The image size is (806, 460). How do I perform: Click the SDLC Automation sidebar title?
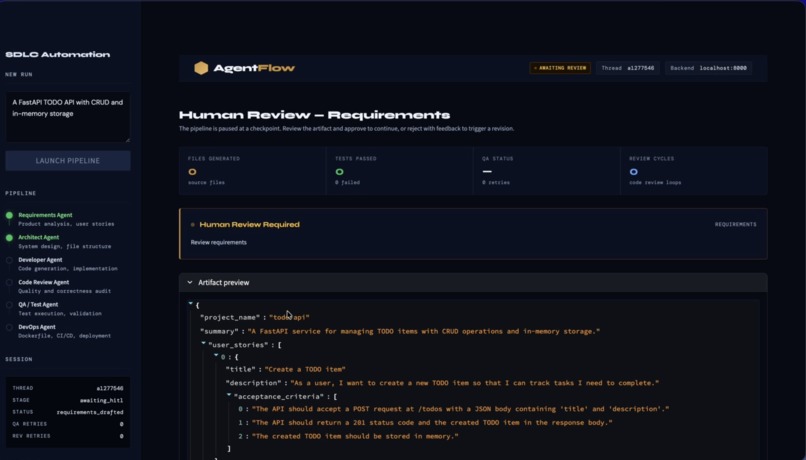click(58, 54)
